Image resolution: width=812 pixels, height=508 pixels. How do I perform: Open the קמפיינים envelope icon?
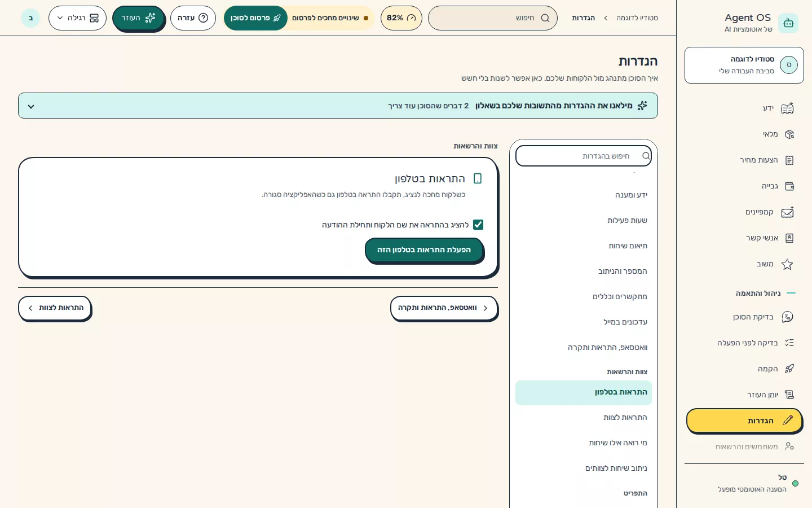click(787, 212)
